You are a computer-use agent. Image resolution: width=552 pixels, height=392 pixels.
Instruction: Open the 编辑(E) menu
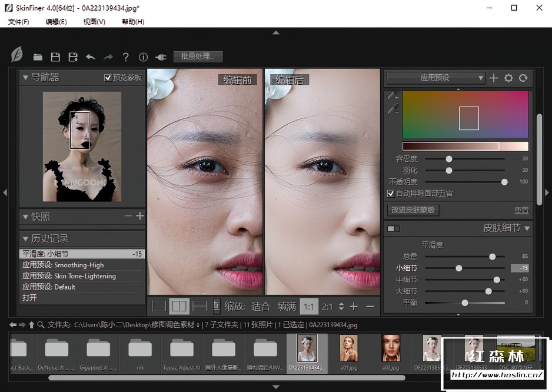pyautogui.click(x=56, y=22)
